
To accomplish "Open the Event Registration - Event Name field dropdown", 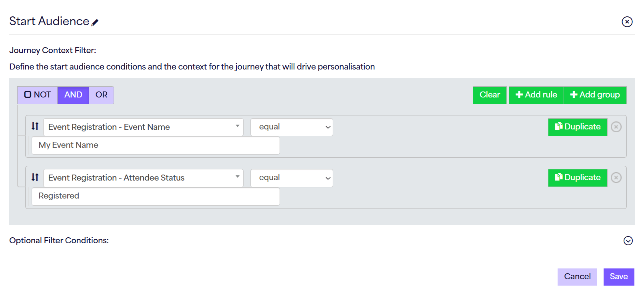I will (143, 127).
